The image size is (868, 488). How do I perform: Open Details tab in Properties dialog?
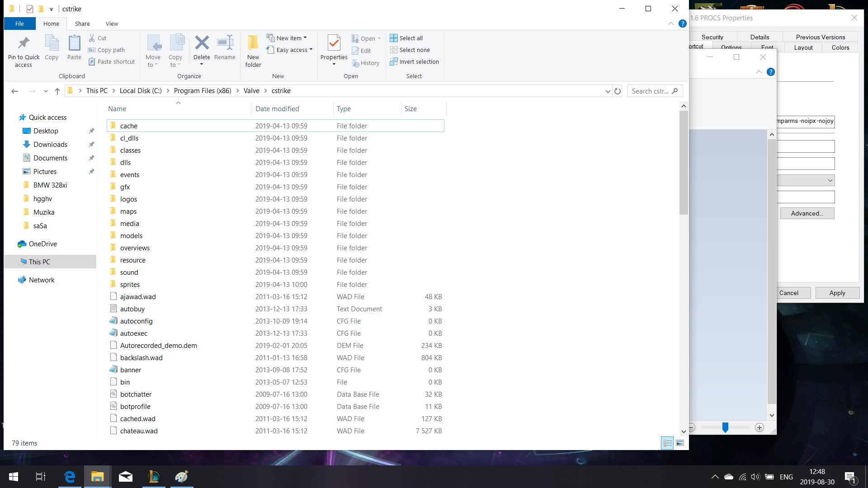pyautogui.click(x=760, y=37)
